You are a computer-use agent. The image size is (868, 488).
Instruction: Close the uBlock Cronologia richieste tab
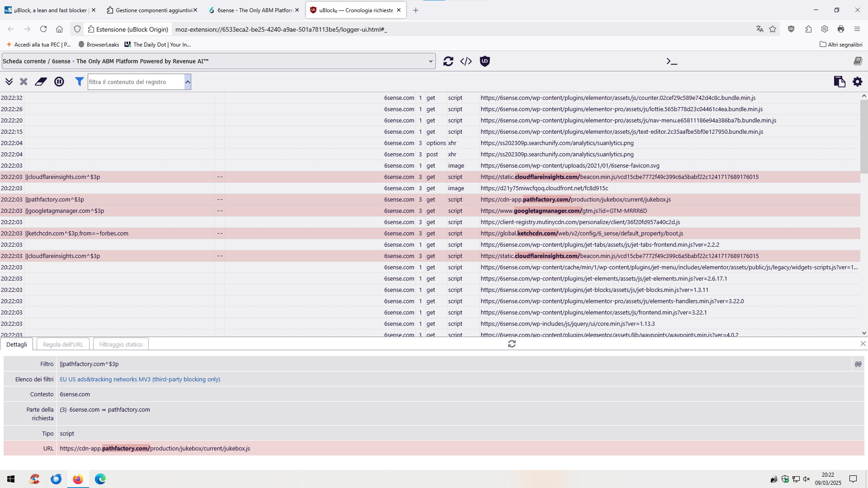click(x=398, y=10)
